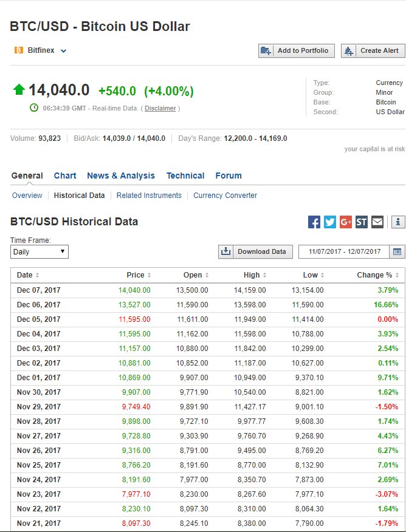Sort table by Change % column arrows
The width and height of the screenshot is (406, 532).
(397, 275)
